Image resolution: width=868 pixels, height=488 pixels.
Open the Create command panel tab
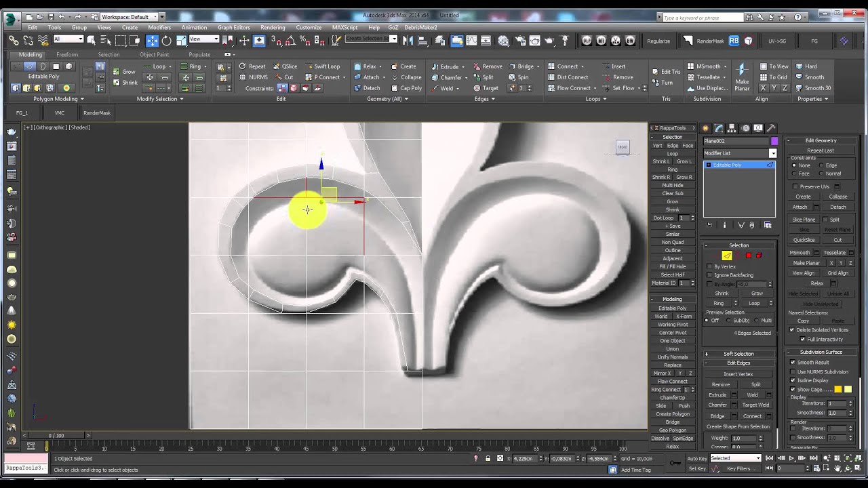pos(706,128)
